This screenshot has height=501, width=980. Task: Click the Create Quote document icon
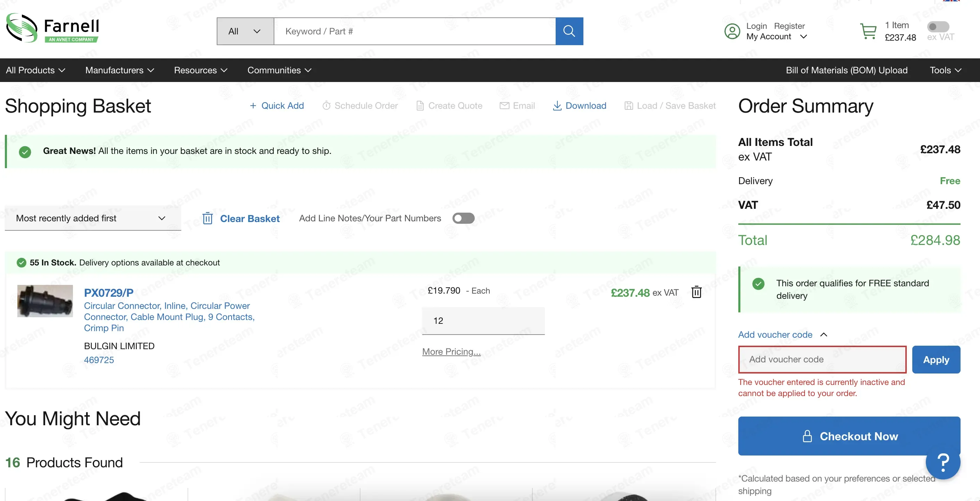tap(420, 106)
